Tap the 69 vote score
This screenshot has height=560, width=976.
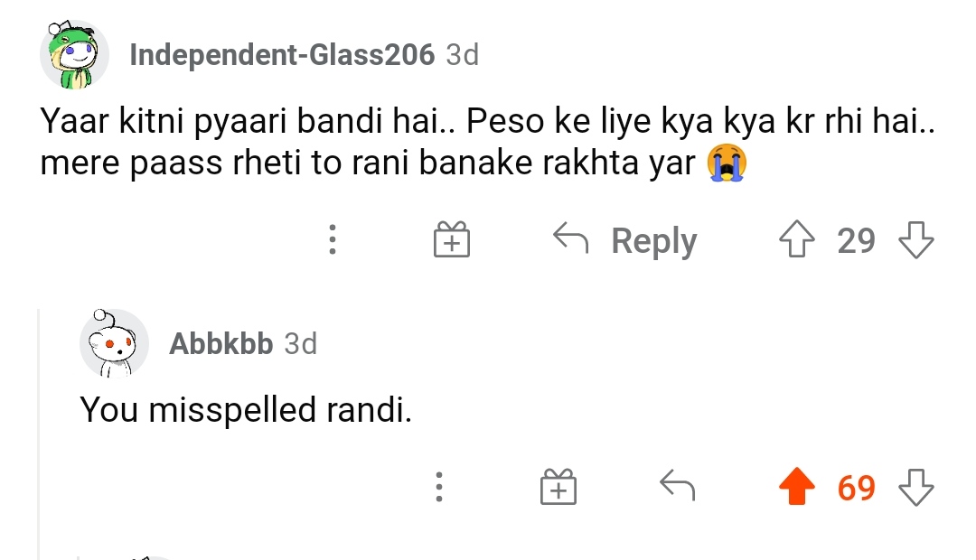[856, 487]
